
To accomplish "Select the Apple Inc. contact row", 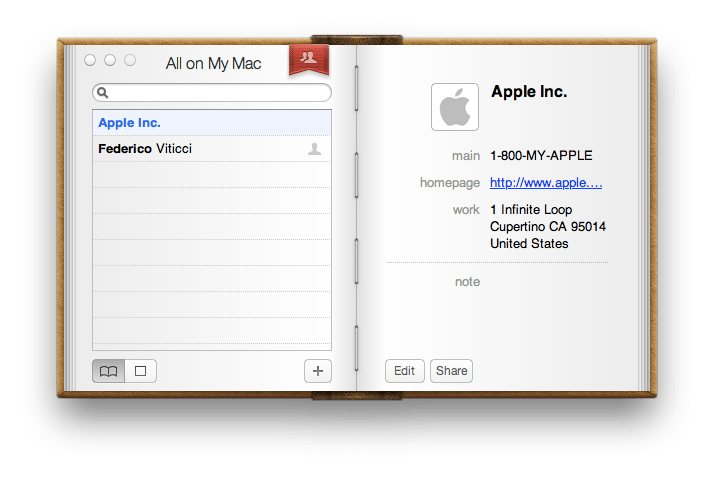I will (212, 123).
